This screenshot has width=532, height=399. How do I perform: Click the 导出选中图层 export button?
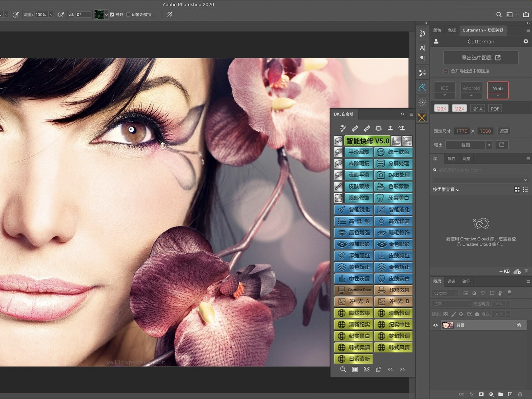(480, 58)
